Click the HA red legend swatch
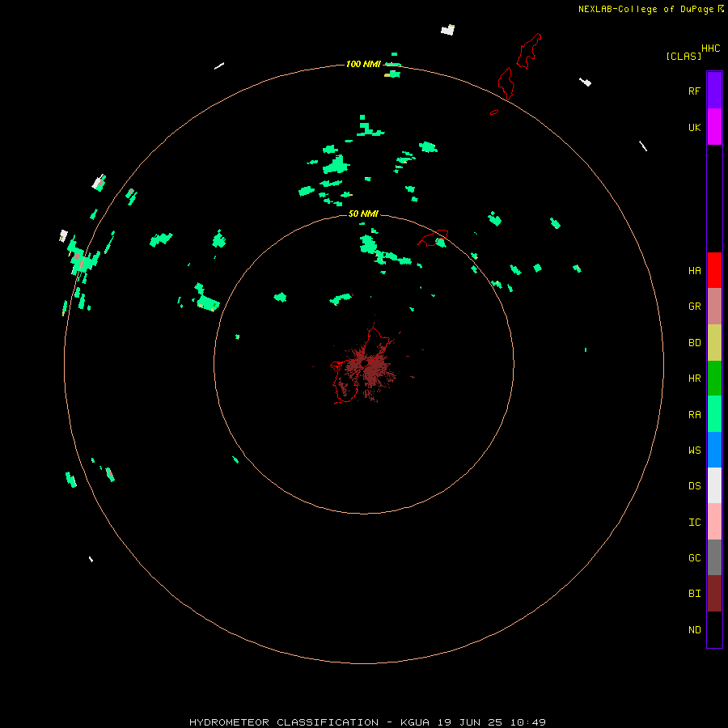 pos(714,270)
